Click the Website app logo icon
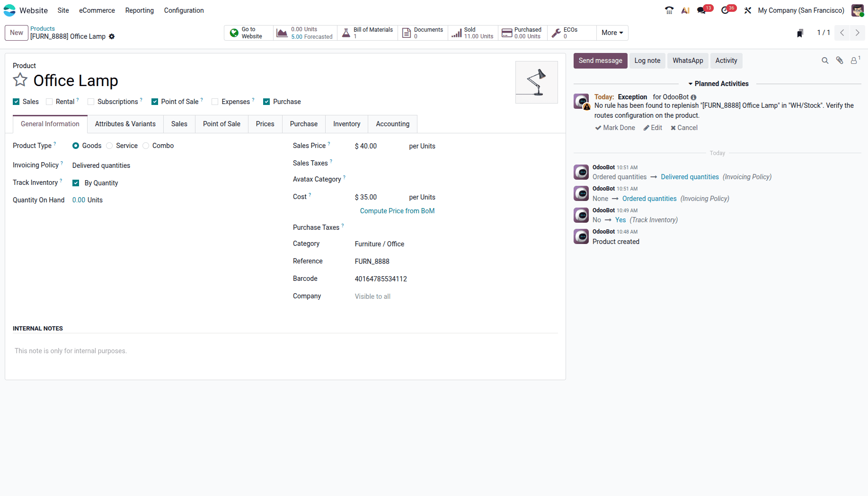 [x=9, y=10]
